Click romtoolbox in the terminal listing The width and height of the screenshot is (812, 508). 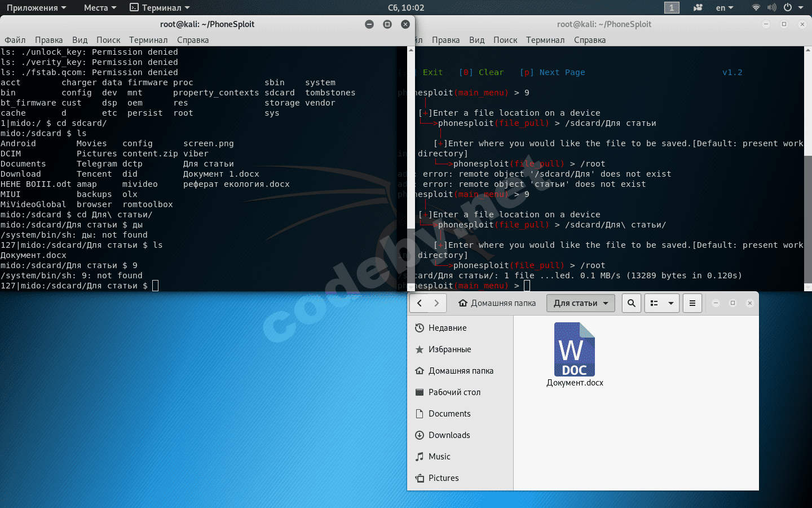coord(148,204)
